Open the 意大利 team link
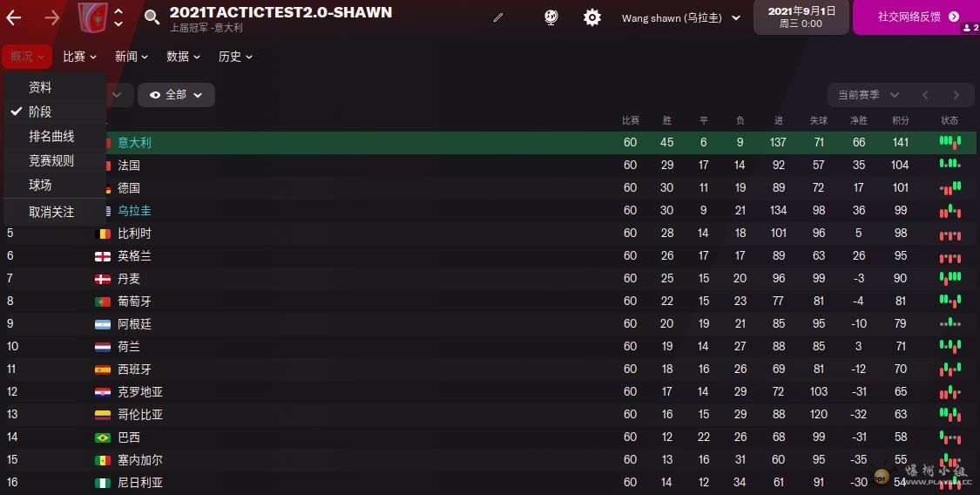Image resolution: width=980 pixels, height=495 pixels. tap(134, 142)
